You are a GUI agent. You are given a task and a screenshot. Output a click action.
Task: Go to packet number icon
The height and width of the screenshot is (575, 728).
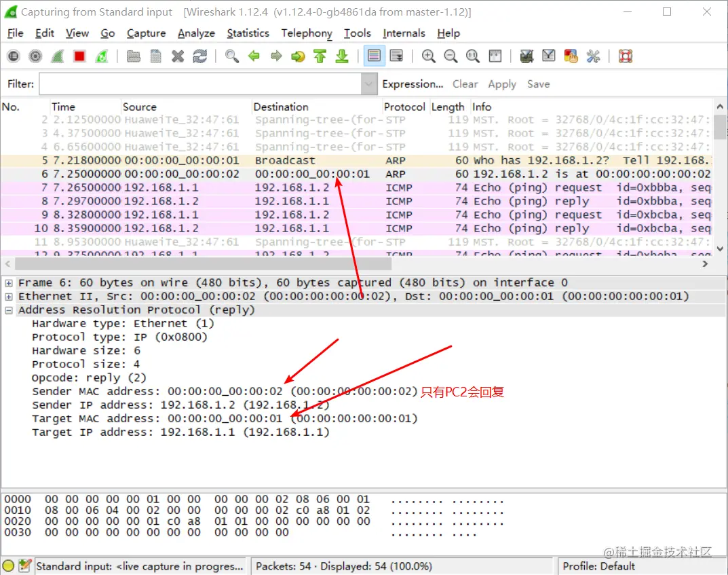(298, 56)
